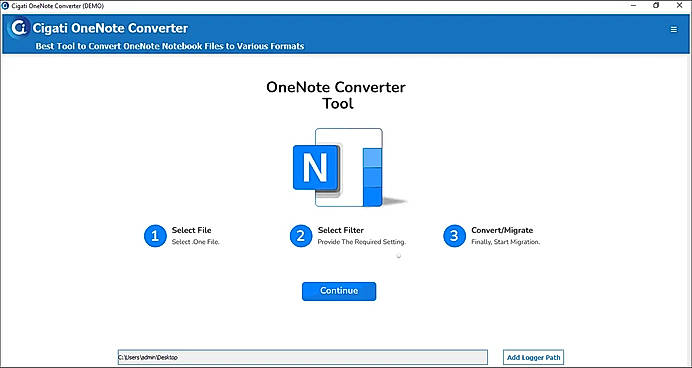Click the "OneNote Converter Tool" heading

(x=336, y=95)
